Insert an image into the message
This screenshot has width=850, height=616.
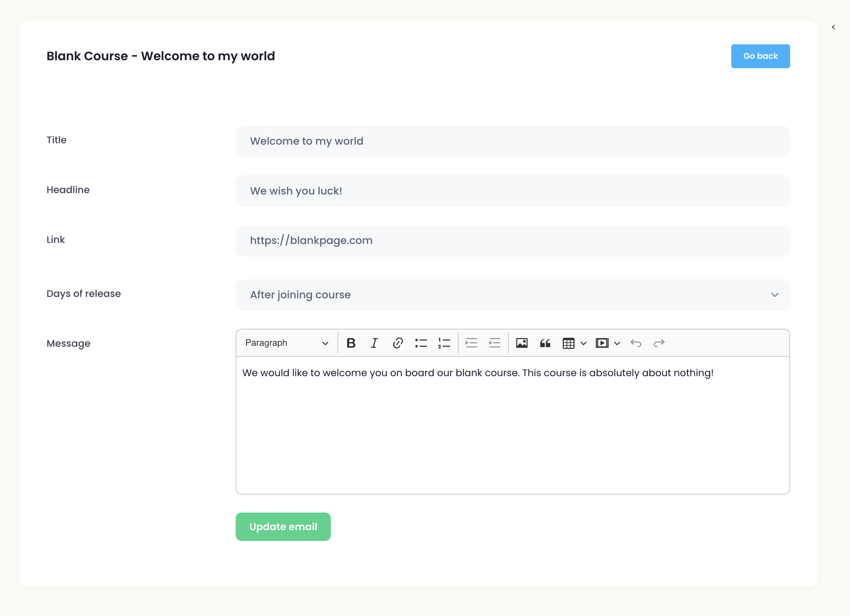522,343
